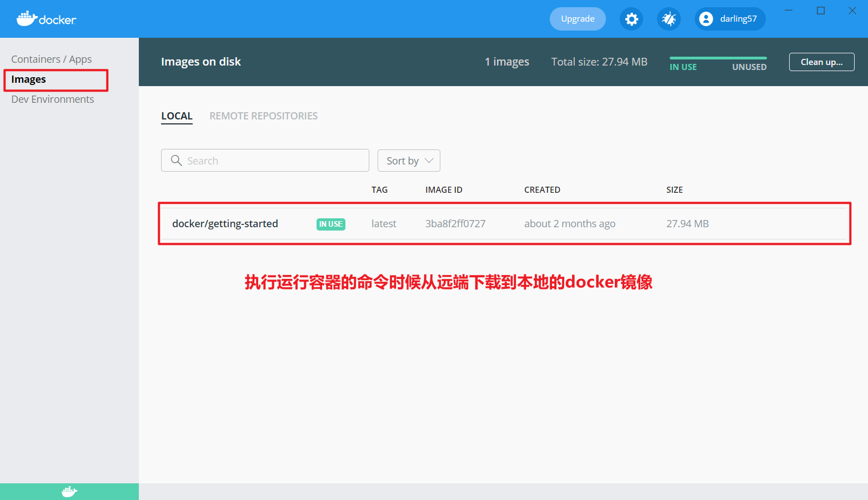This screenshot has width=868, height=500.
Task: Click the magnifier icon in the search box
Action: point(177,161)
